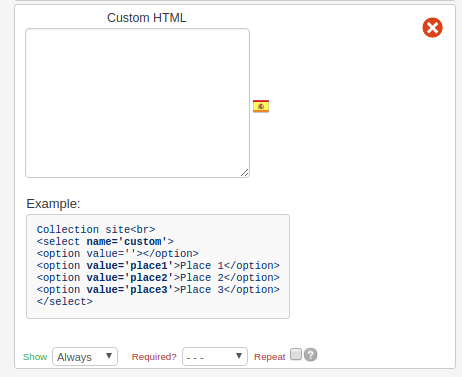Screen dimensions: 462x377
Task: Focus the Custom HTML text area
Action: click(137, 103)
